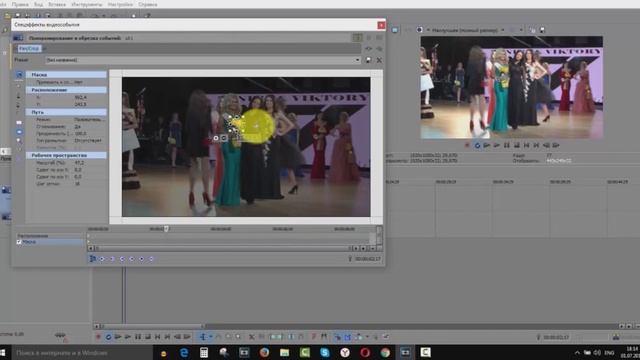Select normal edit tool in main toolbar
Screen dimensions: 640x360
click(202, 337)
